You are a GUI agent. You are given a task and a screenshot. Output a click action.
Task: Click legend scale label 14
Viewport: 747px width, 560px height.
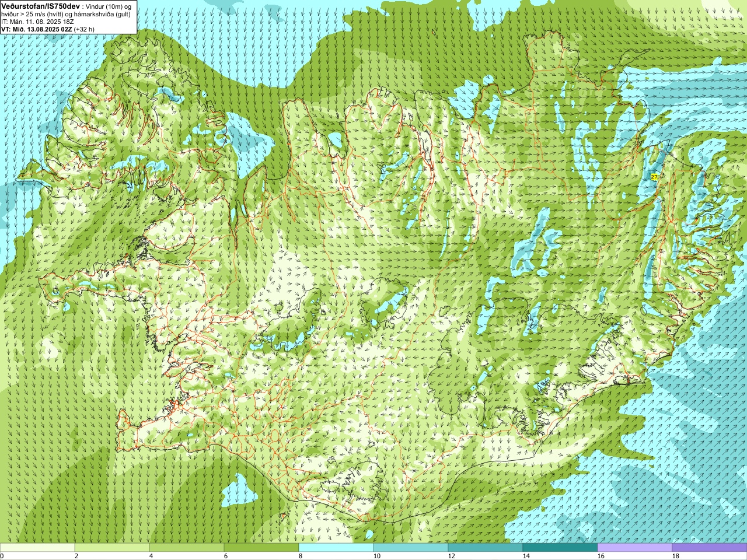pos(526,556)
